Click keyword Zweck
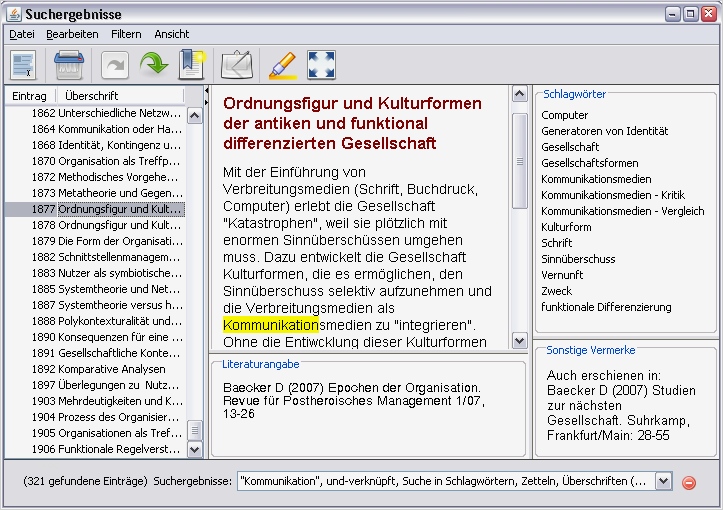This screenshot has width=723, height=510. coord(557,291)
